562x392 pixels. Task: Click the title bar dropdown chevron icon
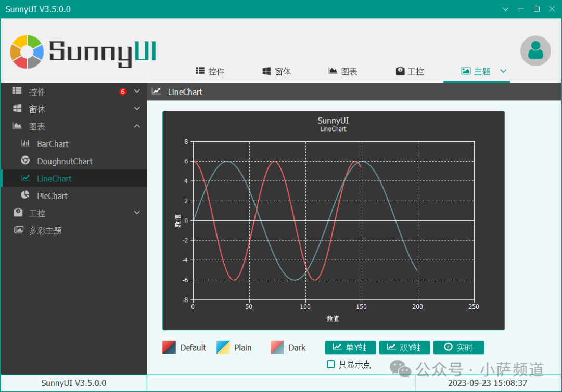point(505,9)
